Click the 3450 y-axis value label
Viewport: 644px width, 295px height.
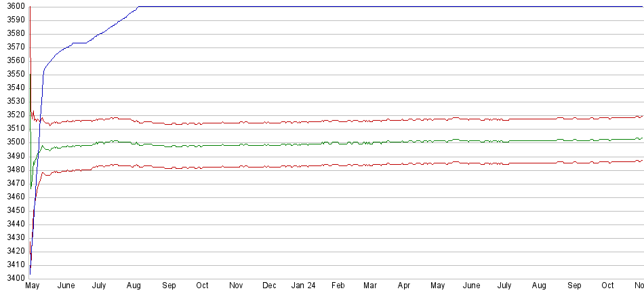[14, 210]
